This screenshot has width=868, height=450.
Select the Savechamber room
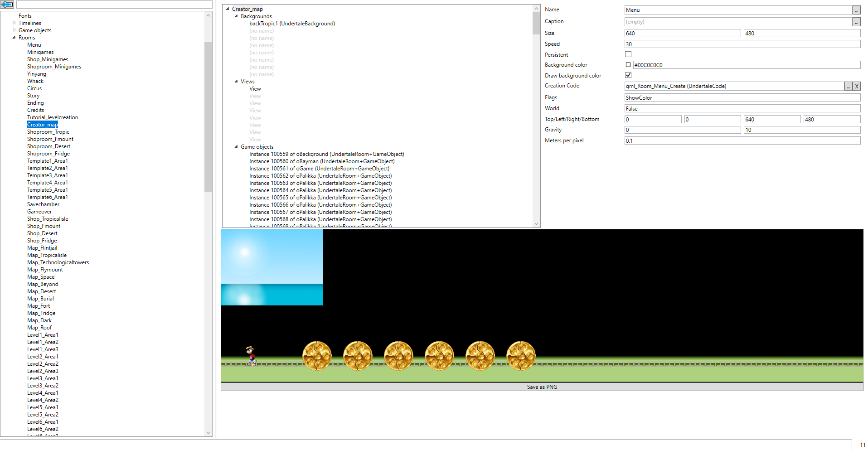(43, 204)
